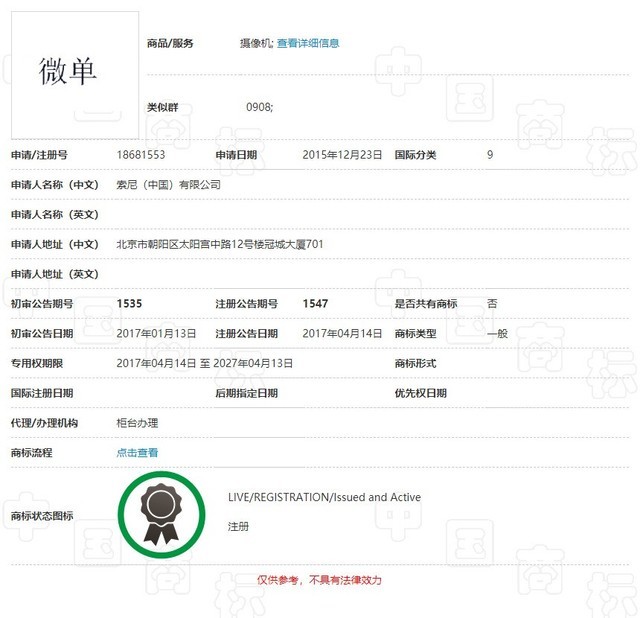
Task: Click the 国际注册日期 label
Action: click(42, 393)
